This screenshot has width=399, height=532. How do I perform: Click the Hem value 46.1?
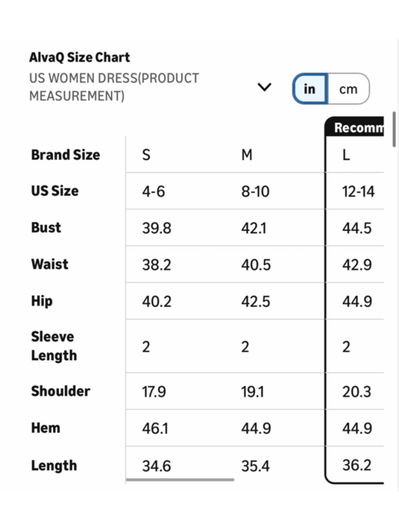pyautogui.click(x=155, y=429)
